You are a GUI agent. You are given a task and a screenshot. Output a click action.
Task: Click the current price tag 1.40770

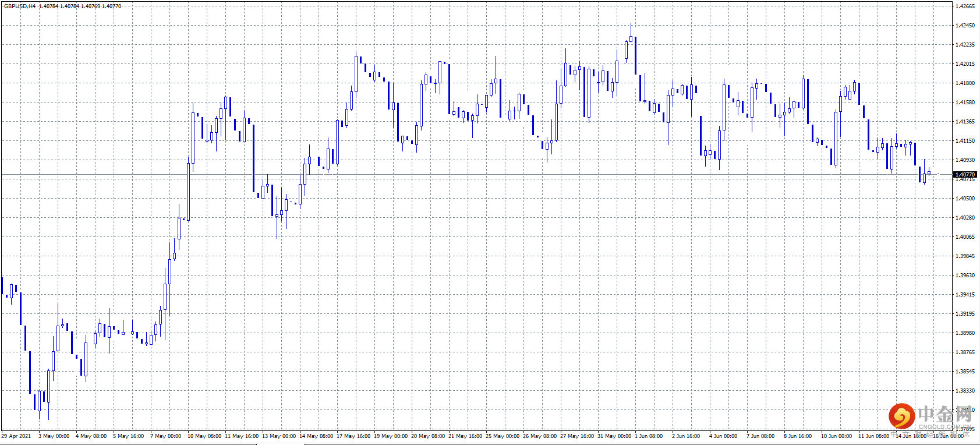[965, 175]
